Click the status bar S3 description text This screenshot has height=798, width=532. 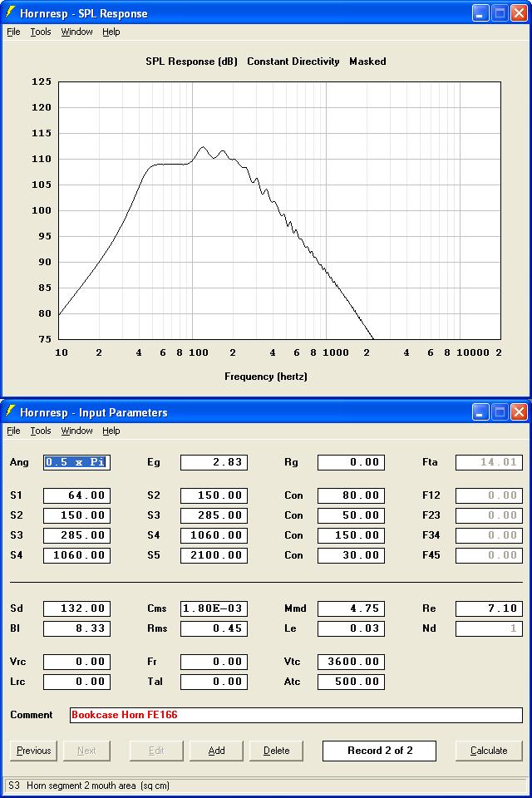pos(89,786)
